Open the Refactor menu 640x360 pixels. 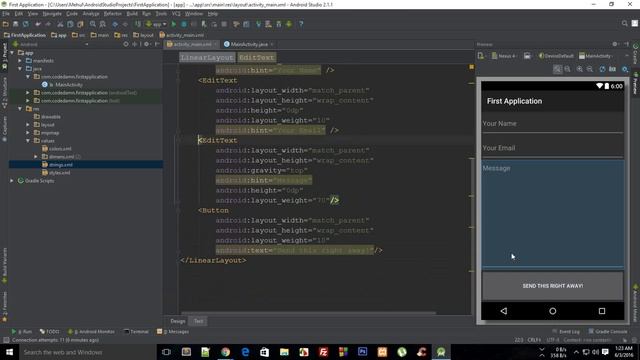[113, 14]
